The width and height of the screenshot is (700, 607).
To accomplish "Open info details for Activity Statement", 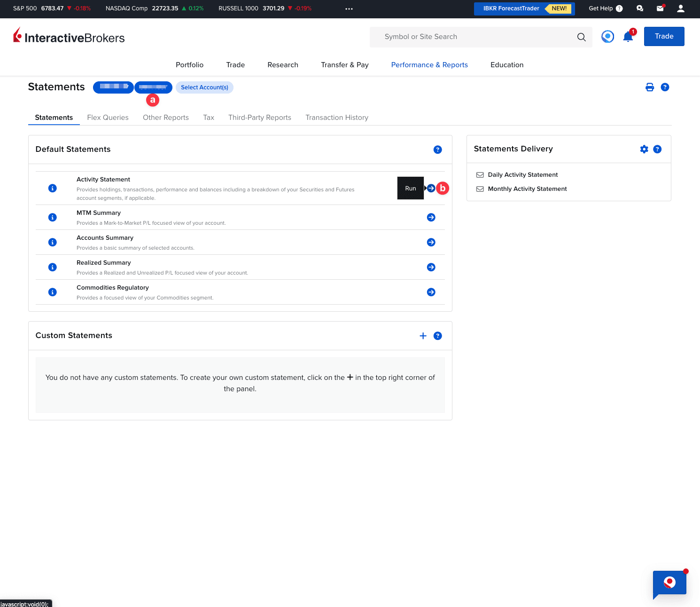I will [52, 188].
